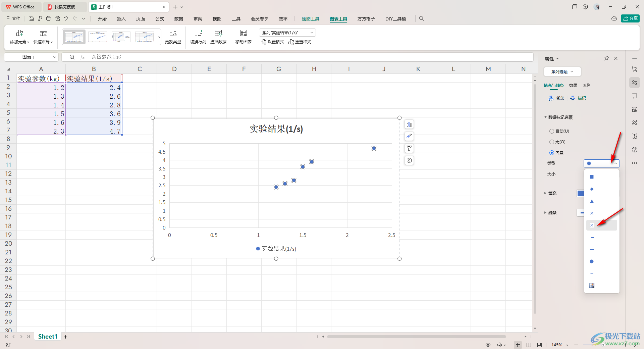Open Quick Layout (快速布局) icon
Screen dimensions: 644x349
point(43,33)
